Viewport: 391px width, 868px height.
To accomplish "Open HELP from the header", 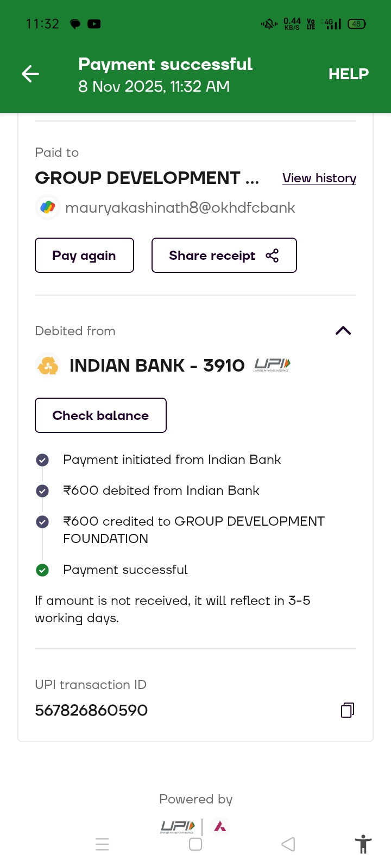I will click(x=348, y=74).
